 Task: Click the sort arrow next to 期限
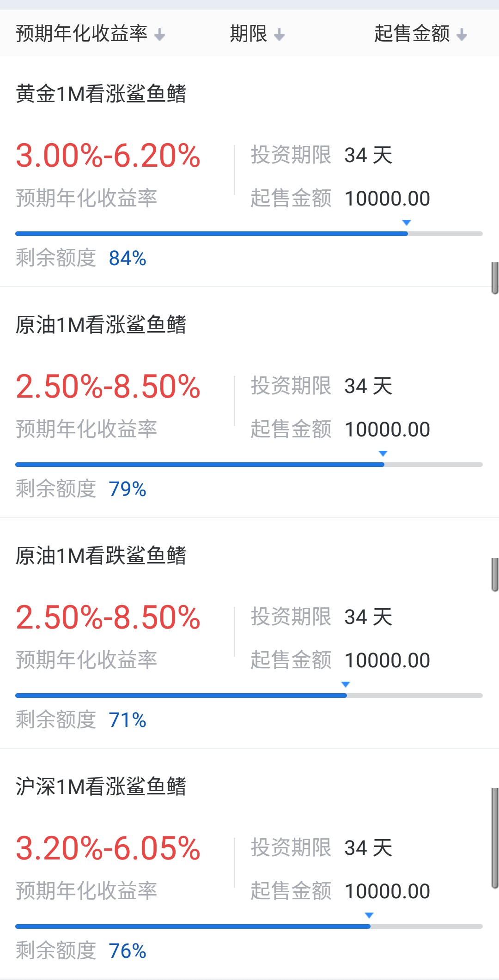[279, 35]
